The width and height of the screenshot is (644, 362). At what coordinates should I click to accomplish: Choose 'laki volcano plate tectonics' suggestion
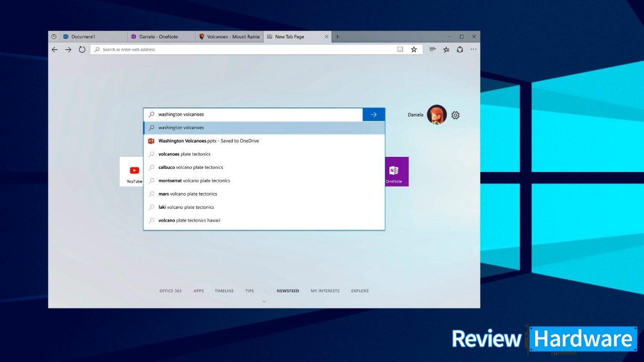coord(264,207)
